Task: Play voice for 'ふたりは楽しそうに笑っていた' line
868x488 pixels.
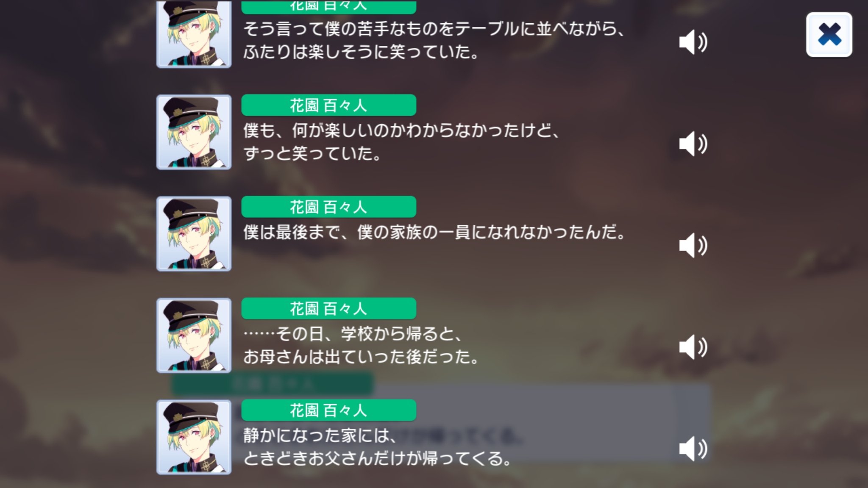Action: [693, 42]
